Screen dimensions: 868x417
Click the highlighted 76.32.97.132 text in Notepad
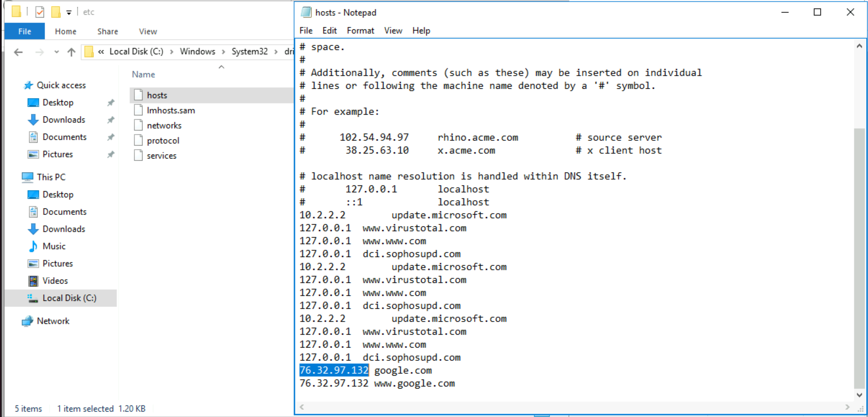click(x=334, y=370)
